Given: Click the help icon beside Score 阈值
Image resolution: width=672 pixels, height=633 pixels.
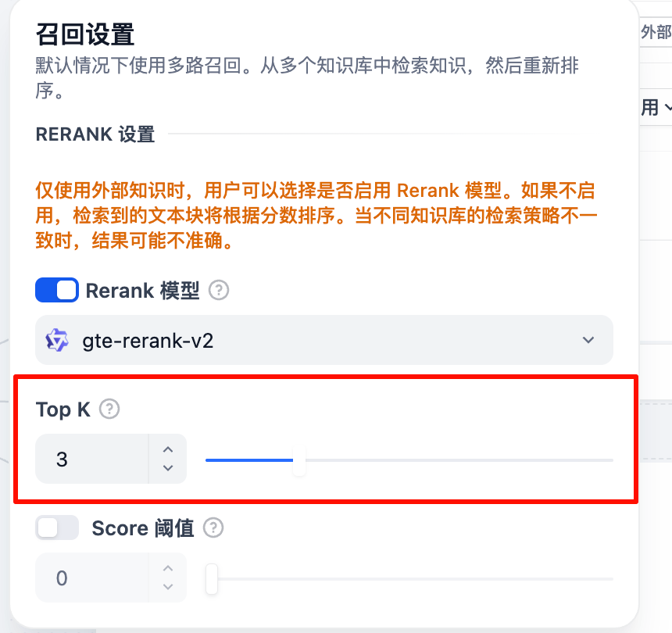Looking at the screenshot, I should click(x=213, y=528).
